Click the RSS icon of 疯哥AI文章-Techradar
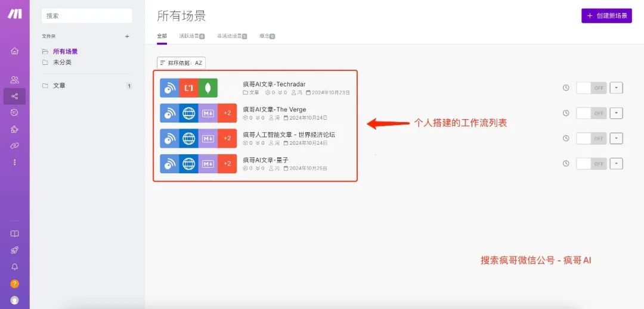Image resolution: width=644 pixels, height=309 pixels. [169, 88]
